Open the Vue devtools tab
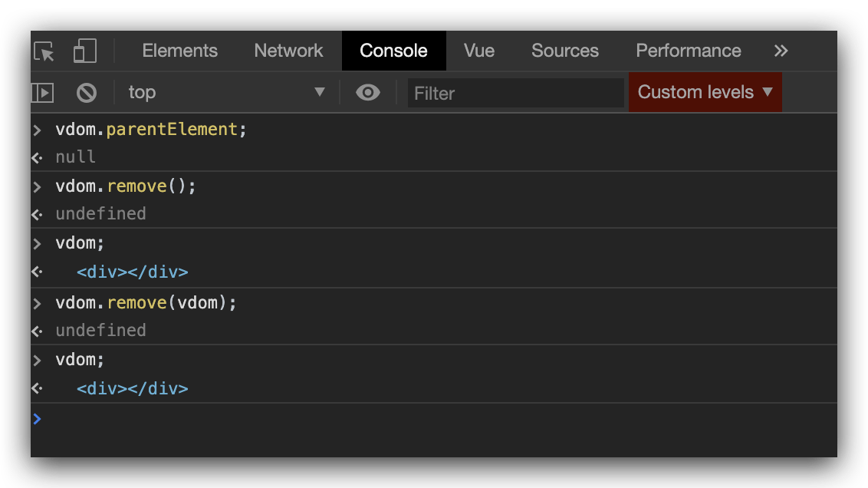Image resolution: width=868 pixels, height=488 pixels. point(479,51)
